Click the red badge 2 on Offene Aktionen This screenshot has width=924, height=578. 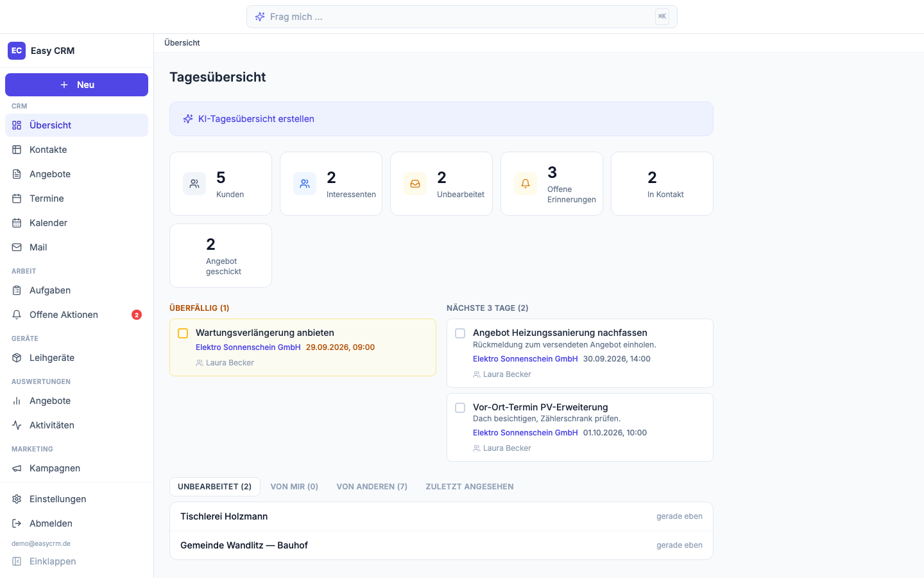click(x=137, y=315)
